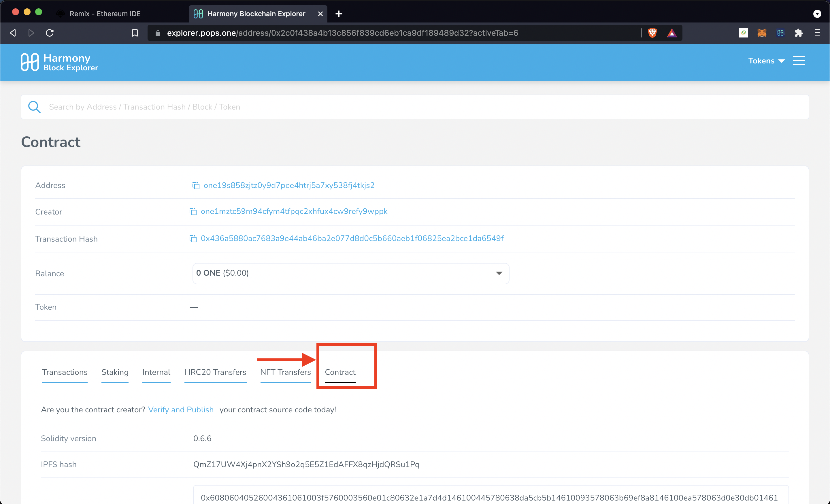
Task: Open the creator address link
Action: pos(294,211)
